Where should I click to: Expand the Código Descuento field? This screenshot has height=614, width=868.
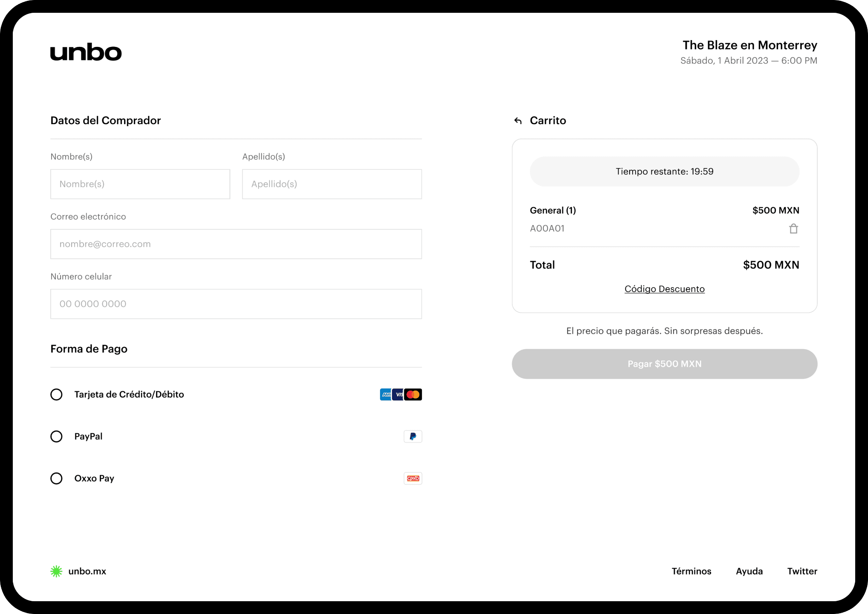[x=664, y=289]
